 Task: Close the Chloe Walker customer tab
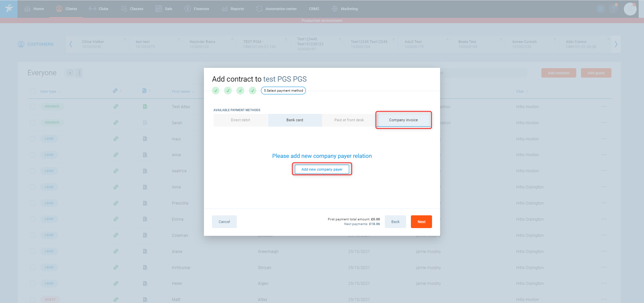click(125, 39)
